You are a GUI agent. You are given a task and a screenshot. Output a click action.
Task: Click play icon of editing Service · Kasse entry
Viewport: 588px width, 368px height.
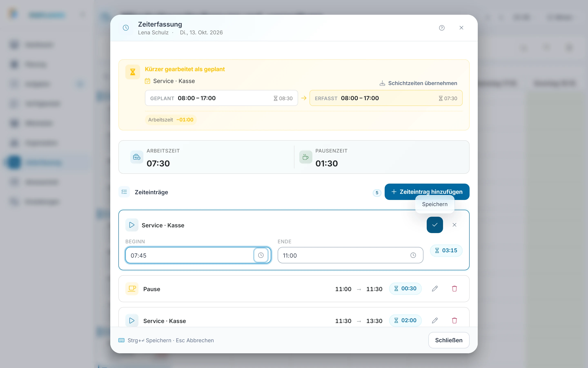pyautogui.click(x=132, y=225)
